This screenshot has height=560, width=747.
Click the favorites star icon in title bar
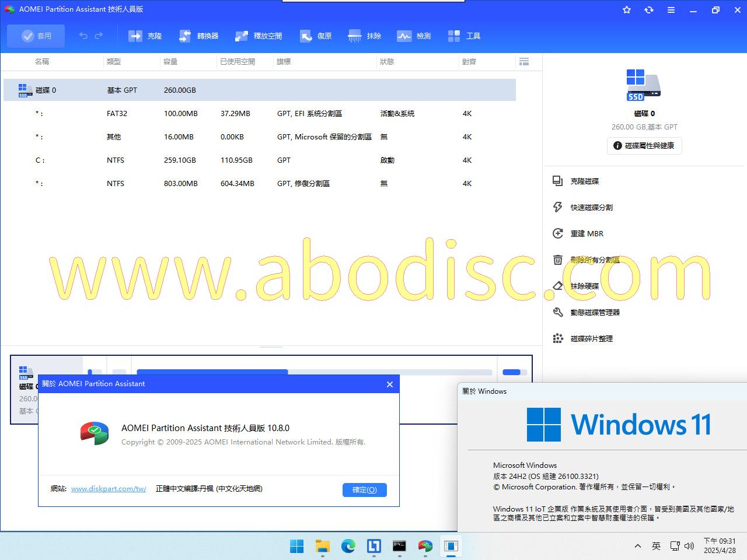(x=627, y=10)
